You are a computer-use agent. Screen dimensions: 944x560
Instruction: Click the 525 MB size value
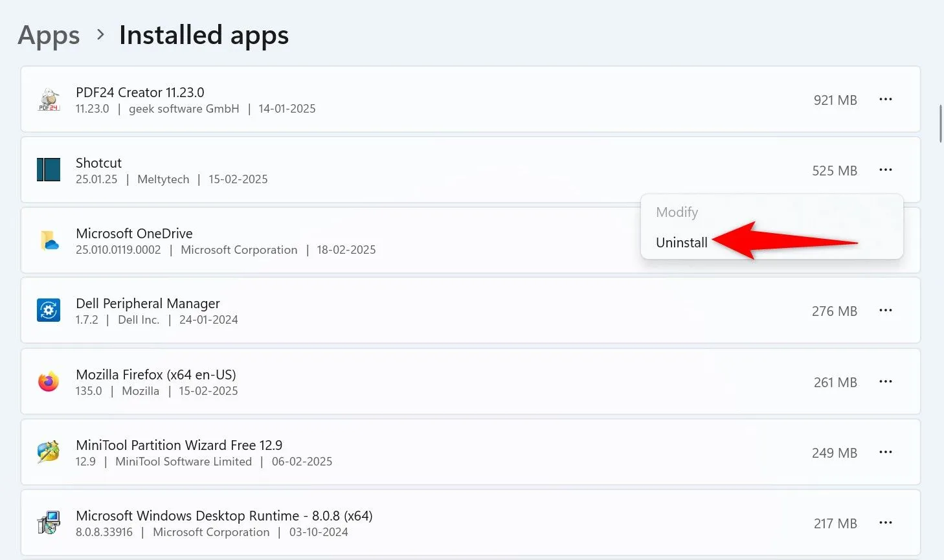[835, 171]
